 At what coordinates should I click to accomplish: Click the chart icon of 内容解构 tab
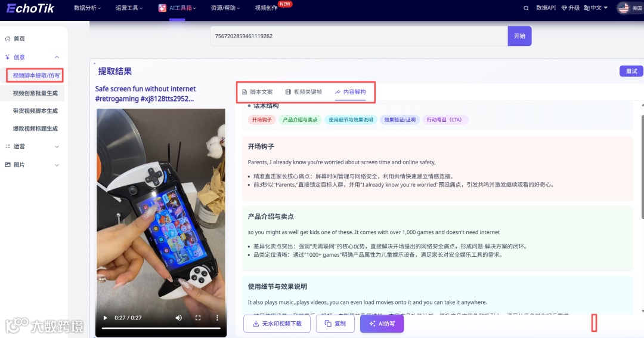(x=338, y=92)
